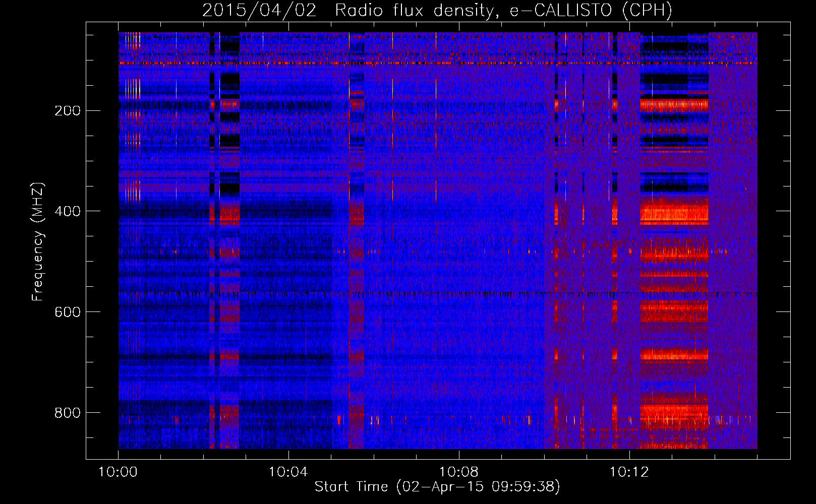This screenshot has width=816, height=504.
Task: Click the plot title '2015/04/02 Radio flux density, e-CALLISTO (CPH)'
Action: click(x=437, y=10)
